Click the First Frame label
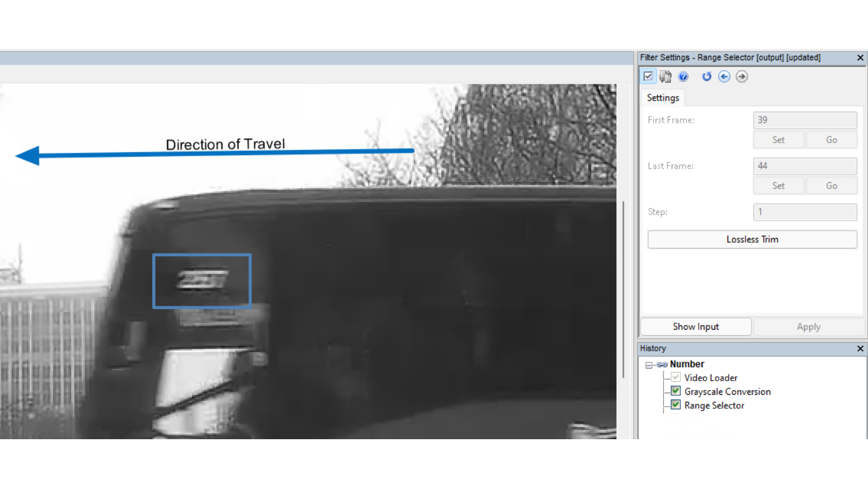This screenshot has height=488, width=868. pos(671,120)
